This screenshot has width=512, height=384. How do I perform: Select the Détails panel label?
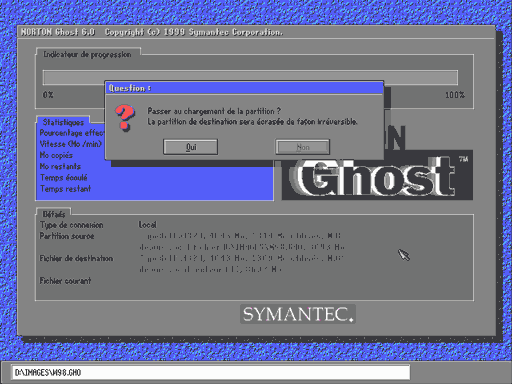(54, 214)
